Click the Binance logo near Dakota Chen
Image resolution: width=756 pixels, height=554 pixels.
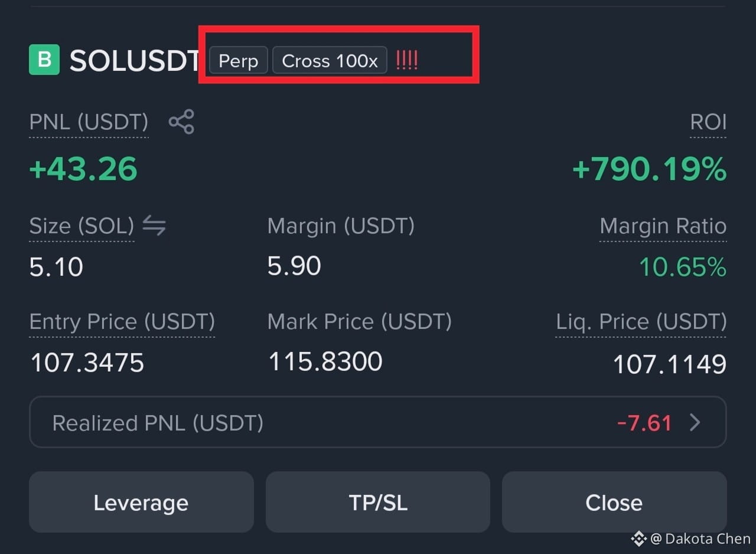[x=638, y=538]
